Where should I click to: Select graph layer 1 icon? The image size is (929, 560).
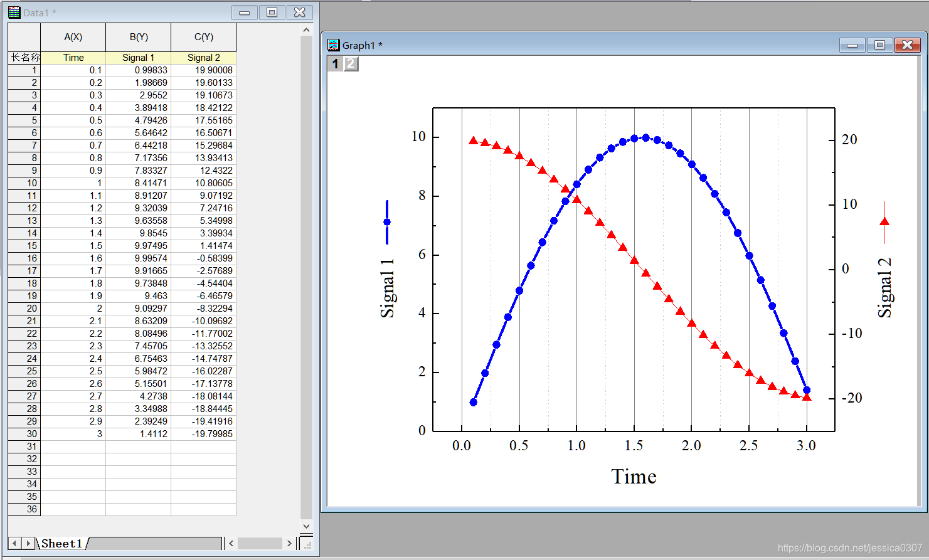(x=336, y=63)
